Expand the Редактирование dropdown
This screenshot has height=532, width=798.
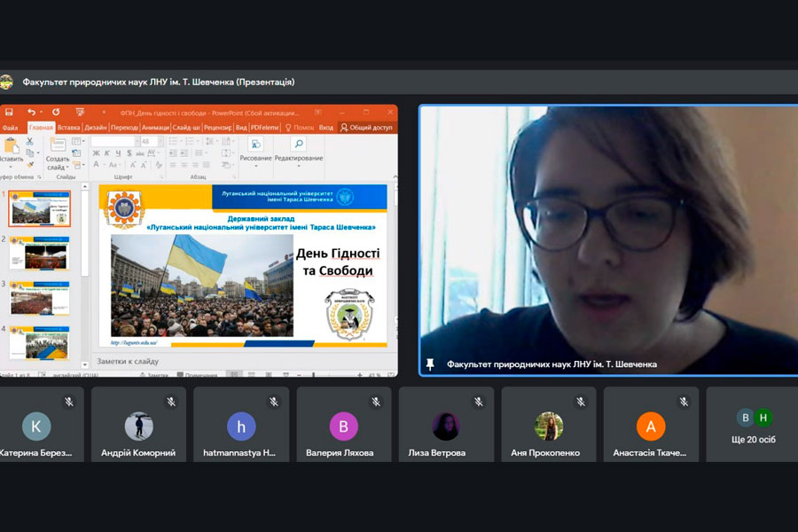click(298, 159)
